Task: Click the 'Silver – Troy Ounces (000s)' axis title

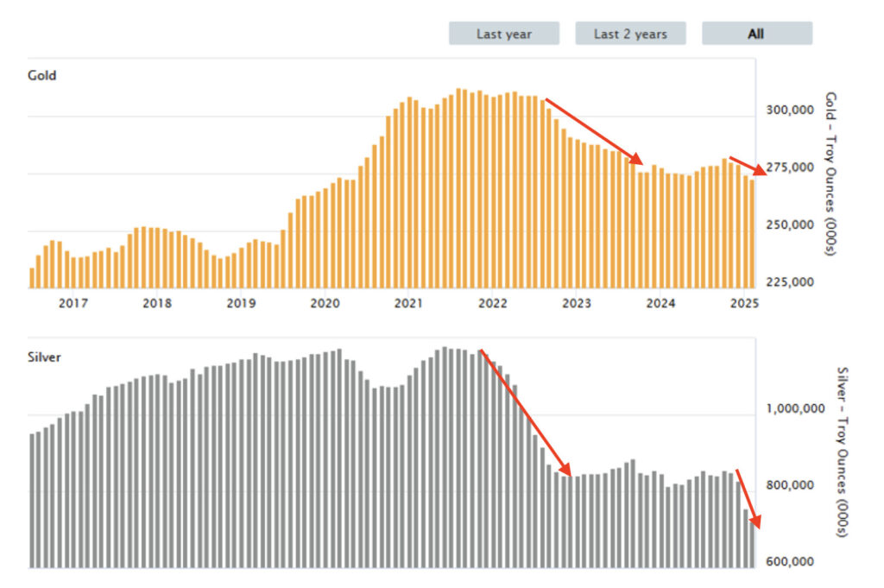Action: pos(843,452)
